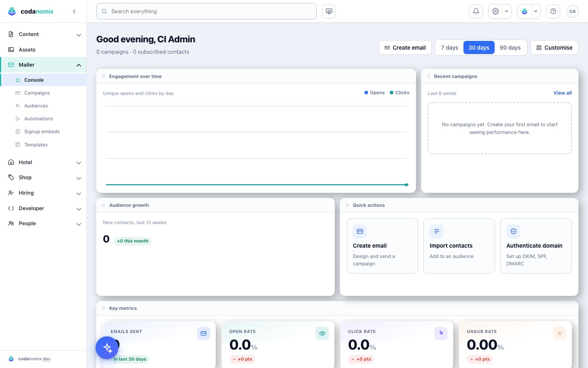Click the end data point on engagement chart

(406, 185)
